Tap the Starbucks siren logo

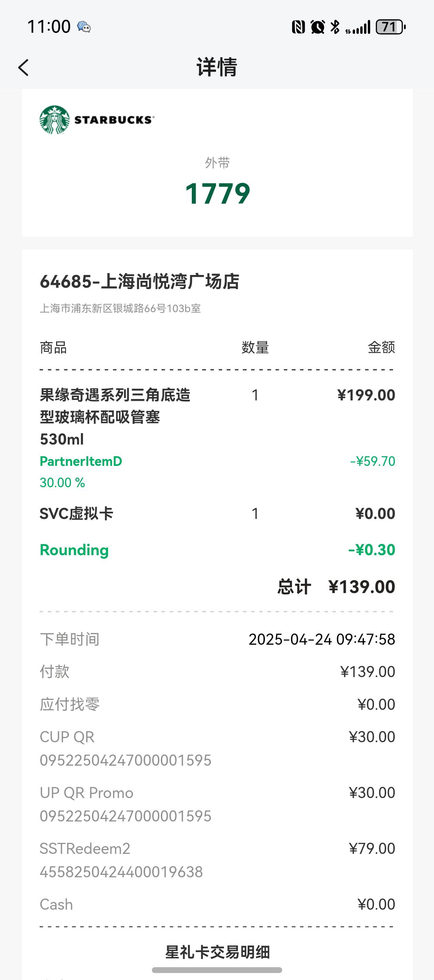[x=54, y=120]
